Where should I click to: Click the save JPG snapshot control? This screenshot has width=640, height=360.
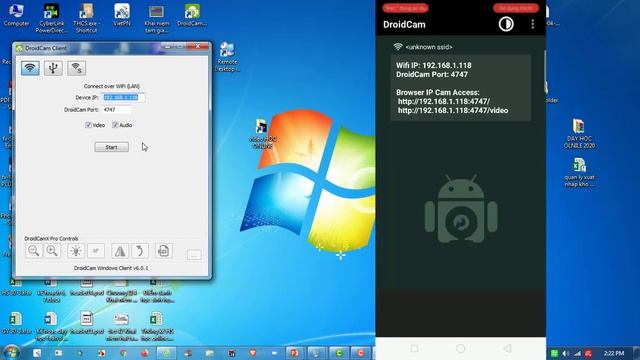coord(164,251)
